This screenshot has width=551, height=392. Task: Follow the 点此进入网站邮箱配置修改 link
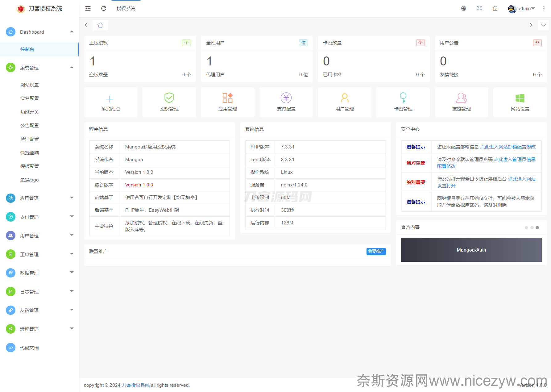tap(508, 147)
